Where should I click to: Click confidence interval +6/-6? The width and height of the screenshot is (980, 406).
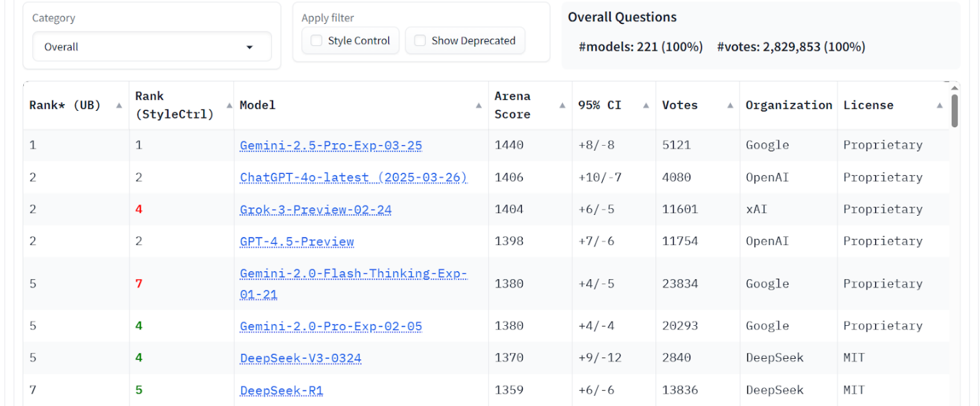click(x=596, y=390)
